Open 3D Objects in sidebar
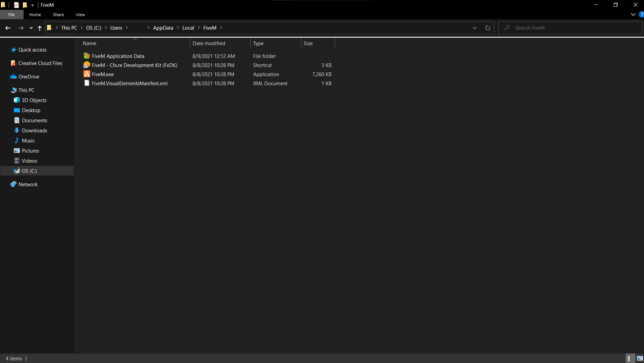Image resolution: width=644 pixels, height=363 pixels. pos(34,100)
